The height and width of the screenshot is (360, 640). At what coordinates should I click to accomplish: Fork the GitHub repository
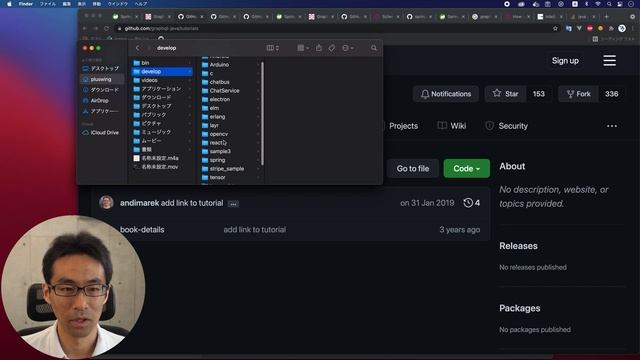[579, 94]
